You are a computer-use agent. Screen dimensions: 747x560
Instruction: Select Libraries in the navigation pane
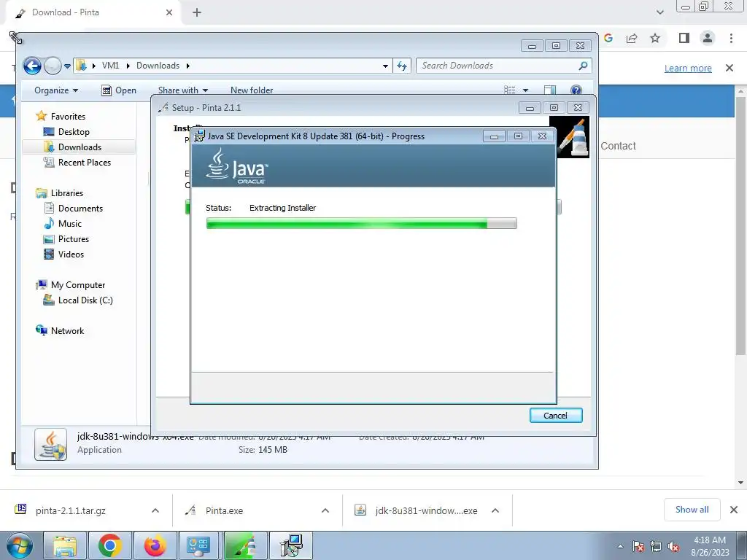coord(60,192)
